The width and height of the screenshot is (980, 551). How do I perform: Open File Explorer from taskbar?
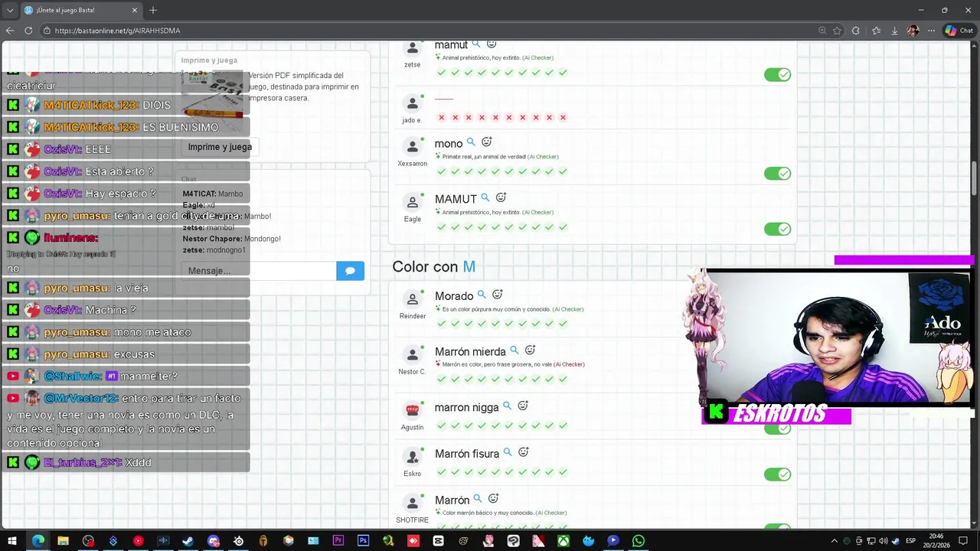click(63, 541)
